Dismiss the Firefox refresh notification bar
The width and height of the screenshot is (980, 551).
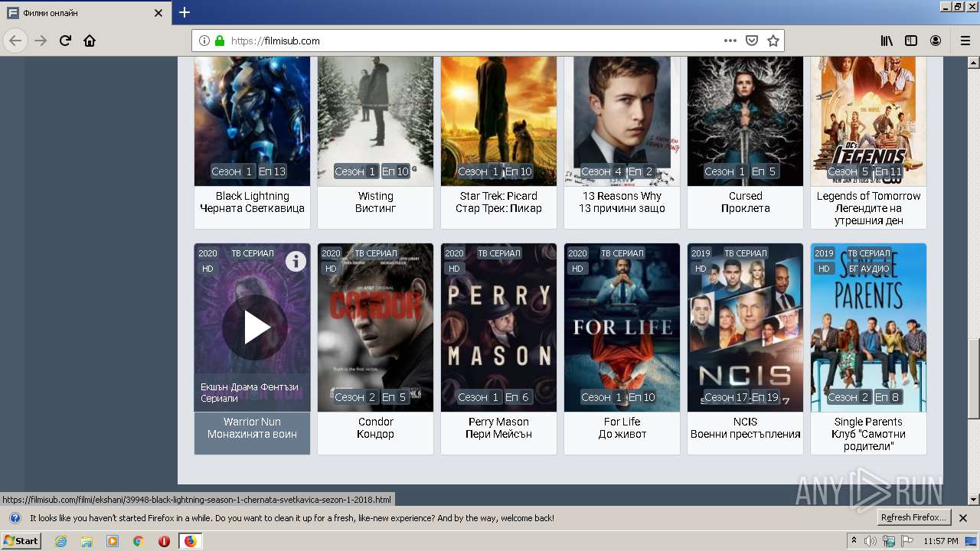click(963, 518)
